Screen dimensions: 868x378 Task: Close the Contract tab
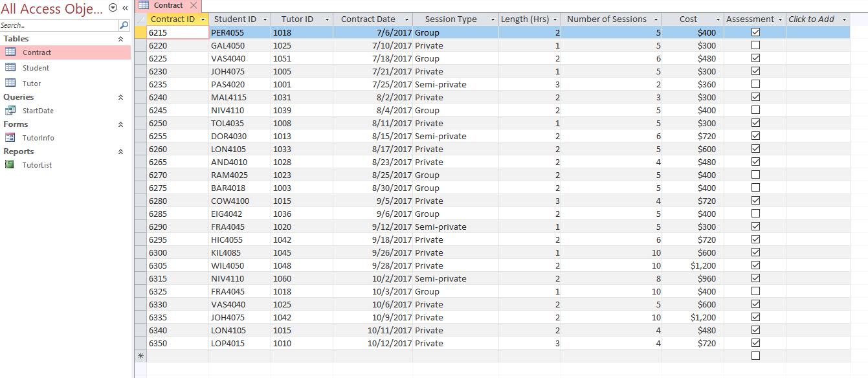pos(194,5)
